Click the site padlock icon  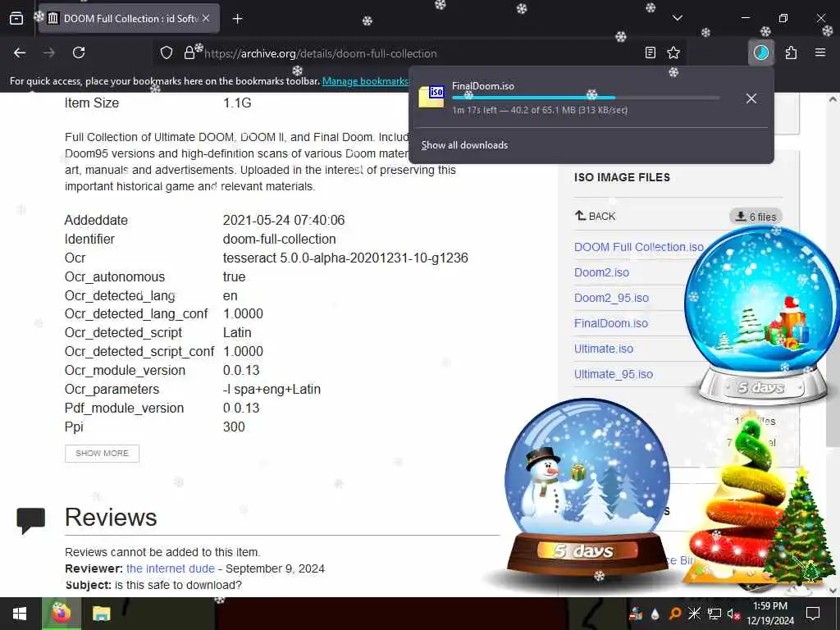pyautogui.click(x=189, y=53)
